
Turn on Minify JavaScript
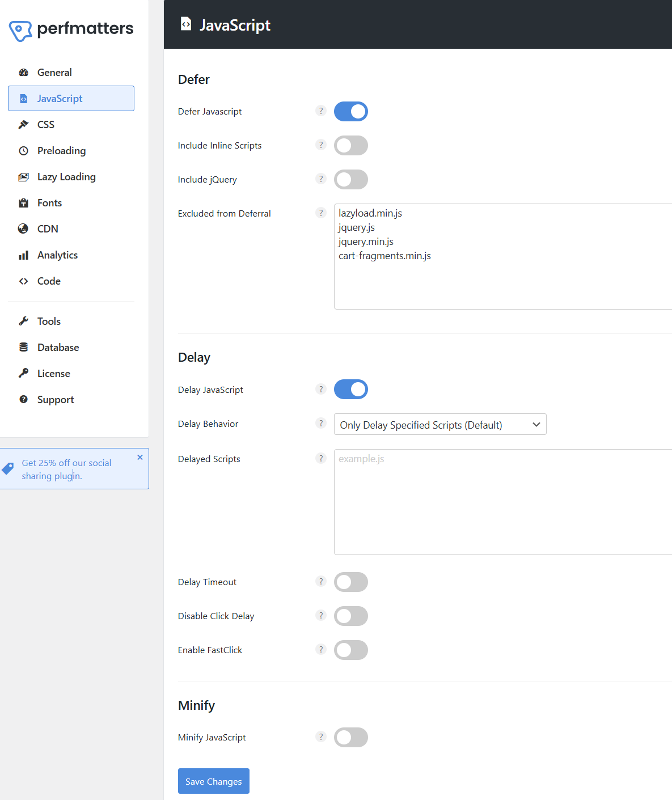pyautogui.click(x=350, y=737)
